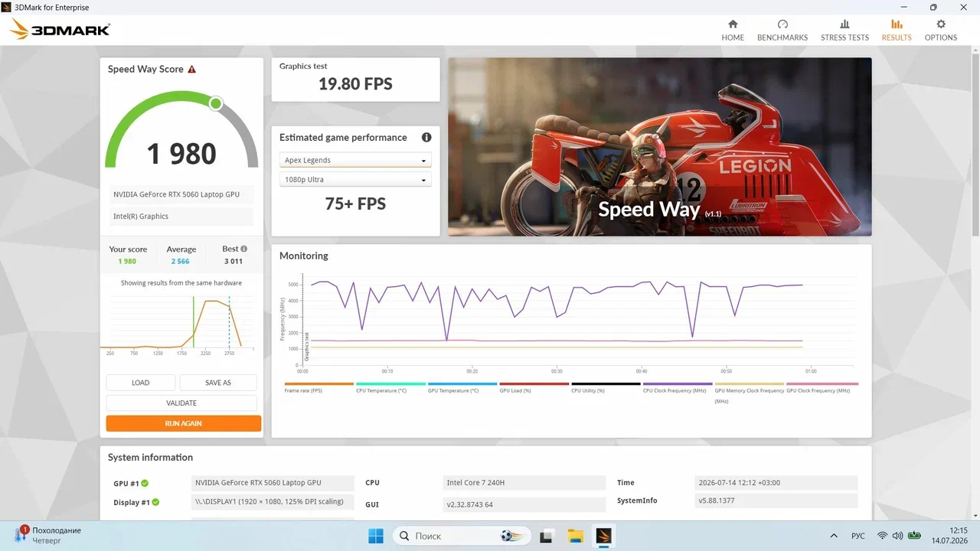Click the green knob on the score gauge
The image size is (980, 551).
tap(216, 103)
